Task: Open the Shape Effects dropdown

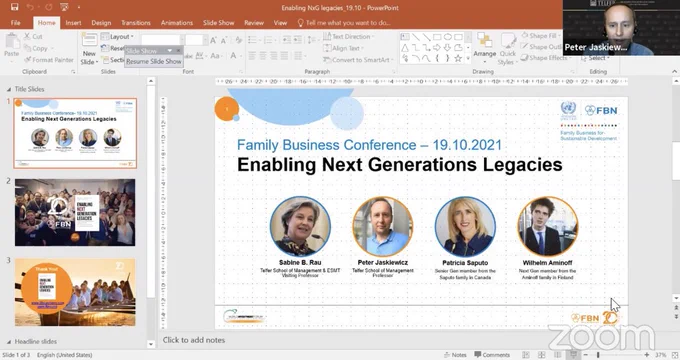Action: [546, 58]
